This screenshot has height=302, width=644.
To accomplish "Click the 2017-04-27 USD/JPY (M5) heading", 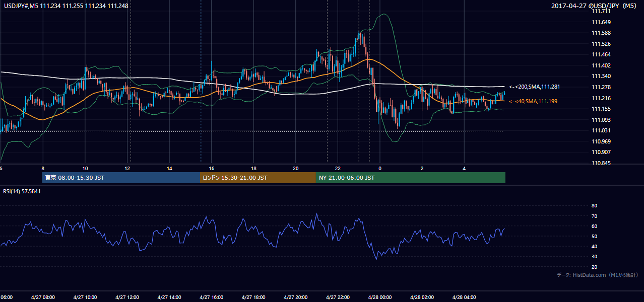I will click(x=595, y=6).
